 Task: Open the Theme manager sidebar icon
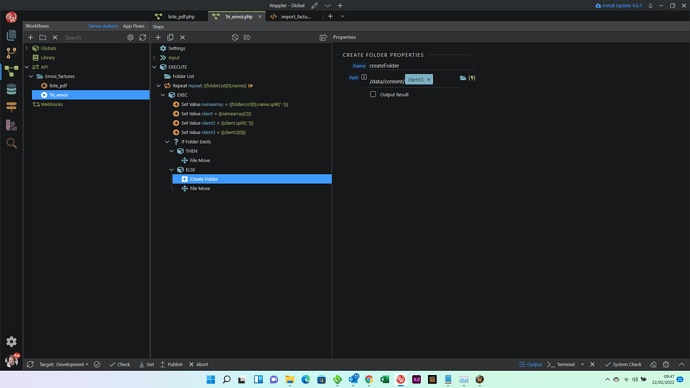[11, 125]
